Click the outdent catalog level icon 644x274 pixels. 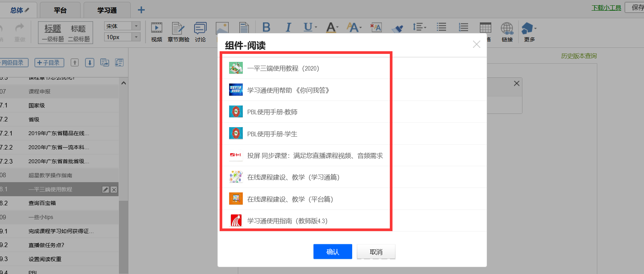click(119, 63)
